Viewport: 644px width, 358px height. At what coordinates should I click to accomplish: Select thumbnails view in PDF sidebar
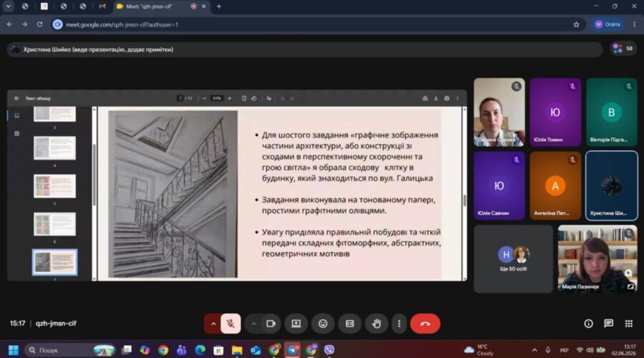(17, 115)
